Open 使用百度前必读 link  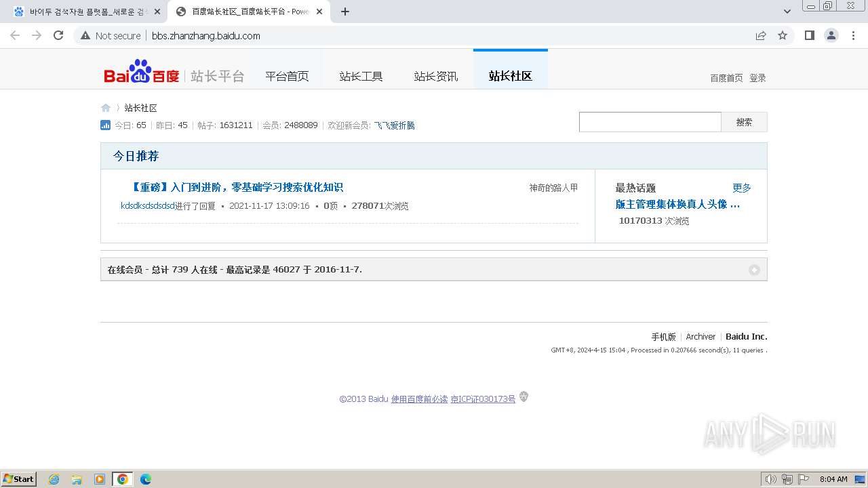(x=419, y=399)
